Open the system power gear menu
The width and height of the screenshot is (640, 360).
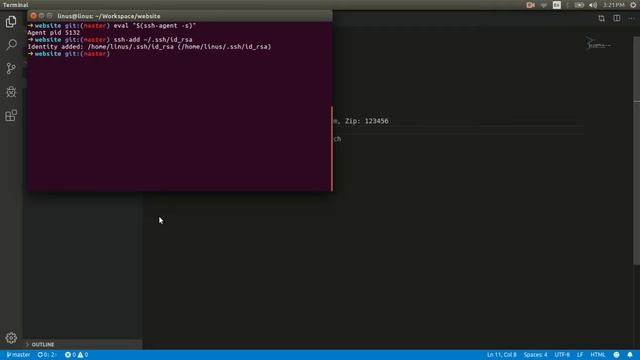(x=633, y=5)
